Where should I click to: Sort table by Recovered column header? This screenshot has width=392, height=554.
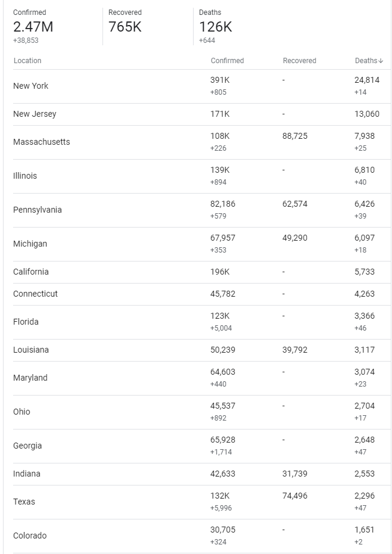click(x=299, y=61)
